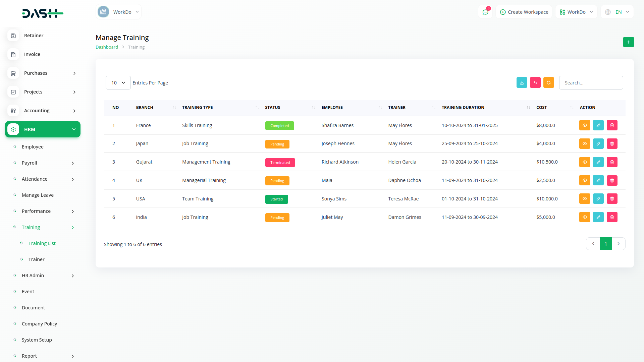This screenshot has width=644, height=362.
Task: Select Manage Leave in sidebar
Action: point(38,195)
